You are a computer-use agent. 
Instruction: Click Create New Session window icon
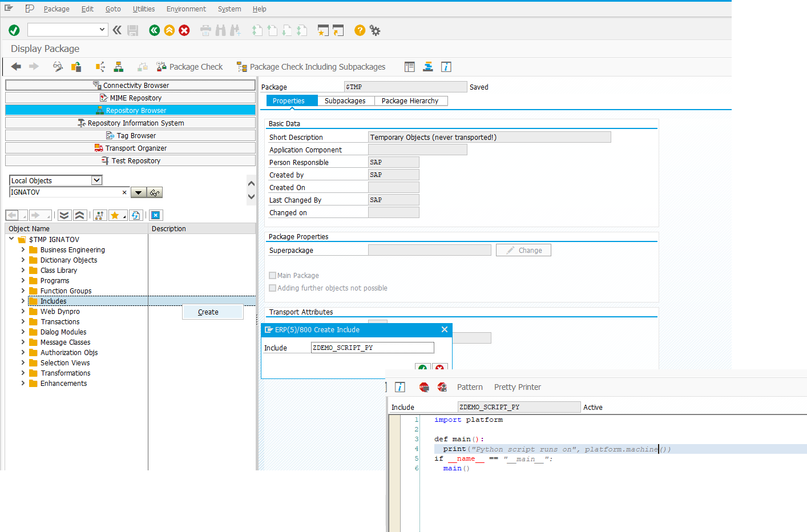[323, 30]
